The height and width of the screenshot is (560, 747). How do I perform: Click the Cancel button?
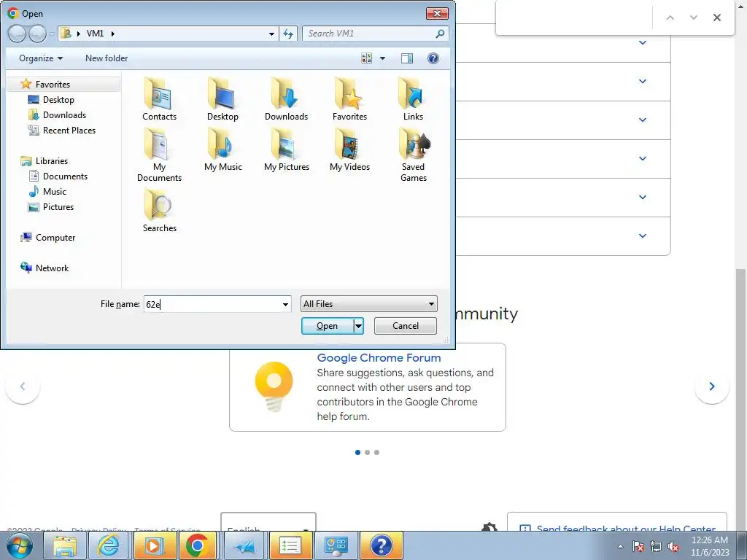pos(406,326)
